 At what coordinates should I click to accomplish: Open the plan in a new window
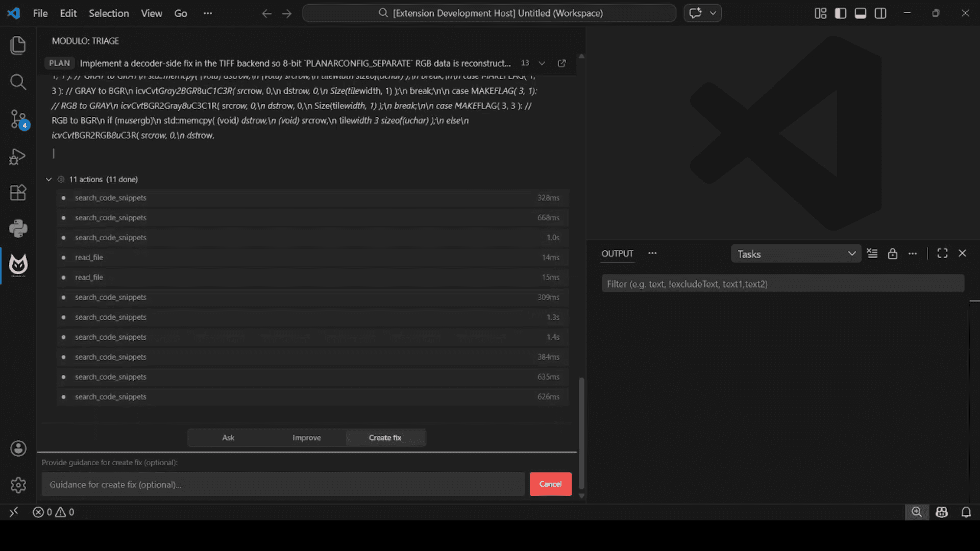561,63
